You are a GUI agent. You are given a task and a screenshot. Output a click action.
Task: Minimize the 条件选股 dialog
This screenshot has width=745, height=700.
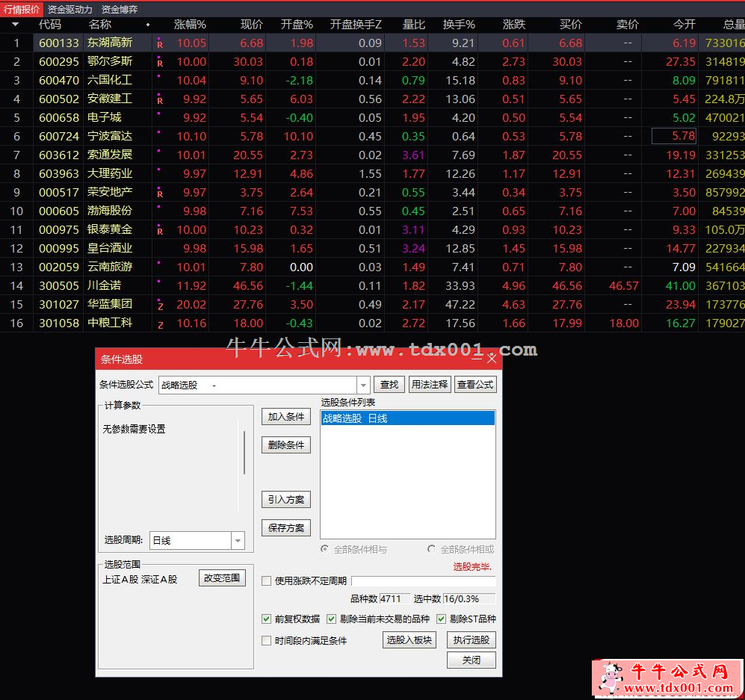pyautogui.click(x=477, y=359)
